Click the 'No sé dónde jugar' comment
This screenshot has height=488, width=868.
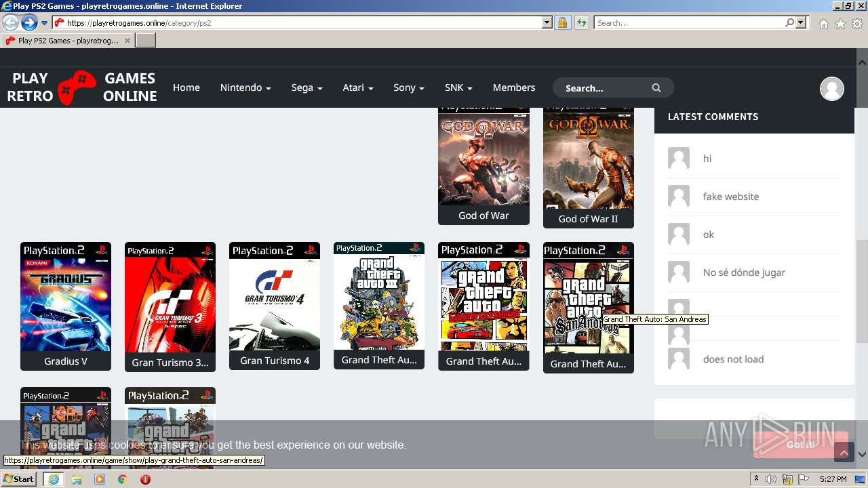click(744, 272)
